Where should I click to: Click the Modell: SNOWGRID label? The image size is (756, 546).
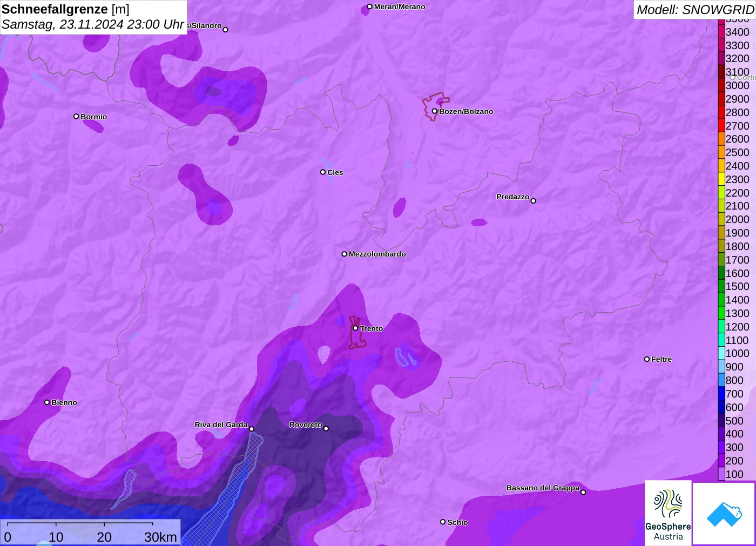(x=694, y=10)
